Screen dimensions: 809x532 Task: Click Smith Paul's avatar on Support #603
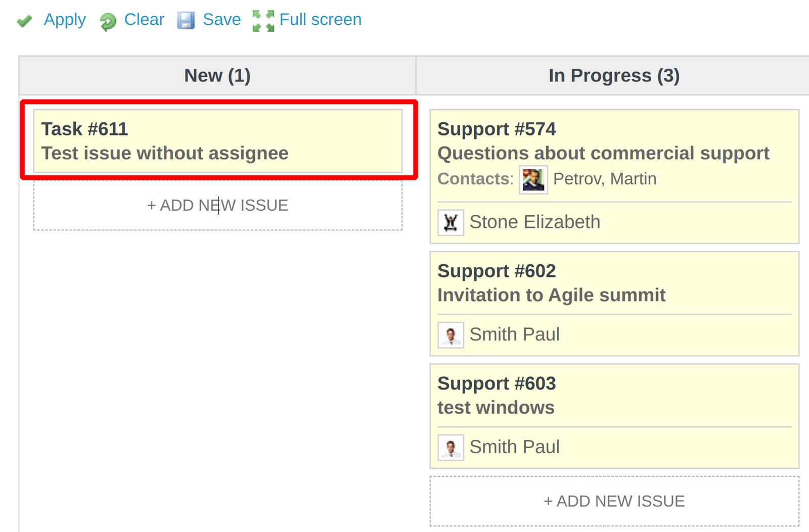(451, 447)
